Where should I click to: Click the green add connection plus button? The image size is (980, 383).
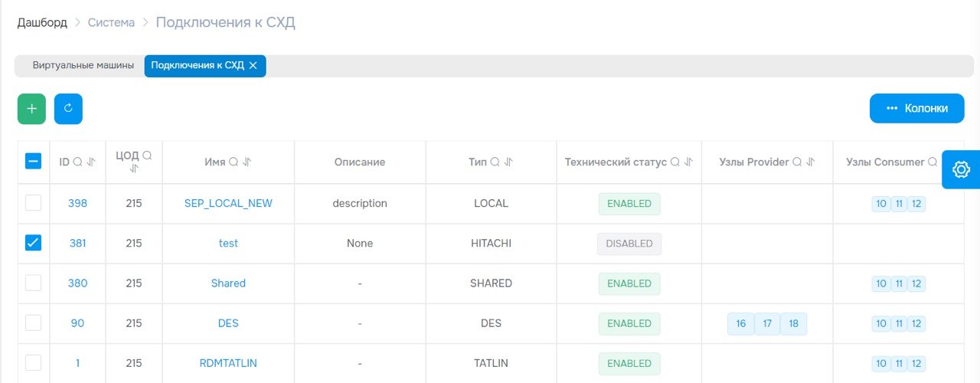(x=31, y=109)
